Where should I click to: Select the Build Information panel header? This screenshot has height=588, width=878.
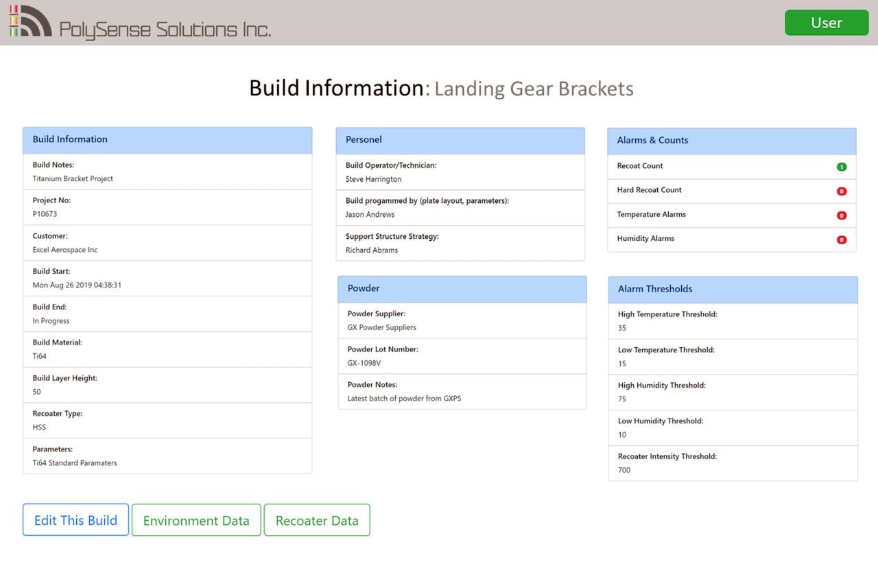pyautogui.click(x=167, y=140)
